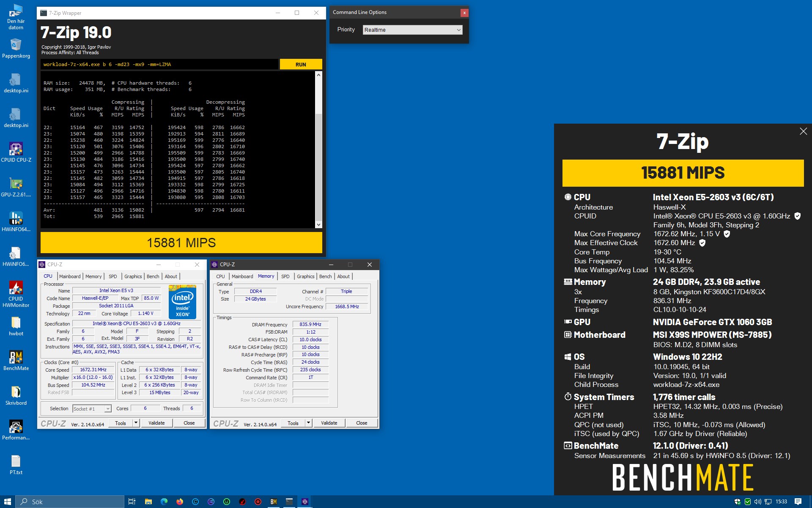The image size is (812, 508).
Task: Open the Den här datorn desktop icon
Action: point(16,17)
